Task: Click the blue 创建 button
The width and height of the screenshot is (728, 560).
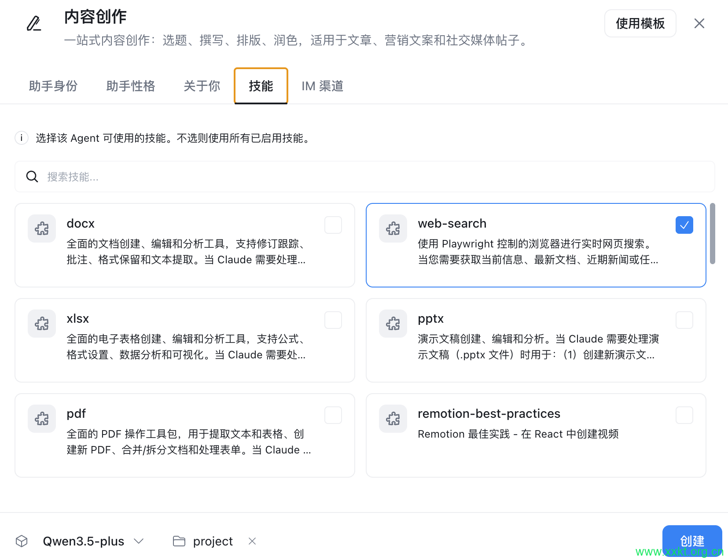Action: tap(692, 541)
